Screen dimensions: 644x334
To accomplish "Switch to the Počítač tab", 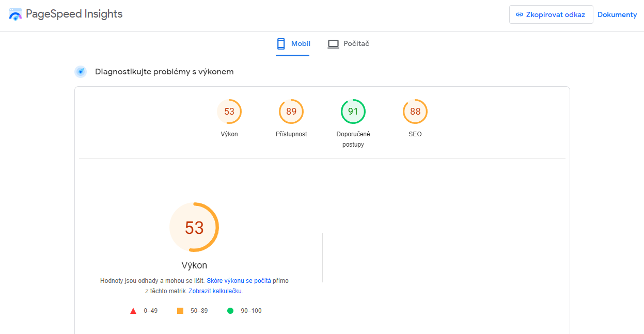I will (x=349, y=44).
